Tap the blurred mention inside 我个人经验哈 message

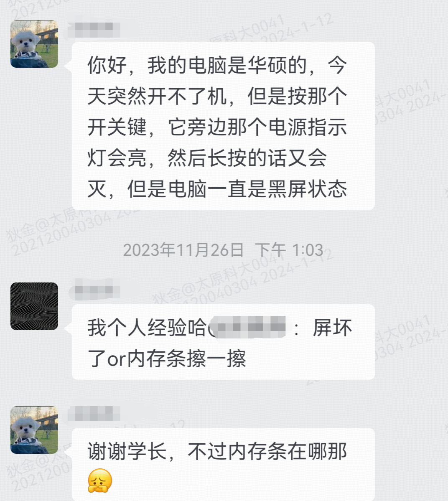[x=250, y=327]
